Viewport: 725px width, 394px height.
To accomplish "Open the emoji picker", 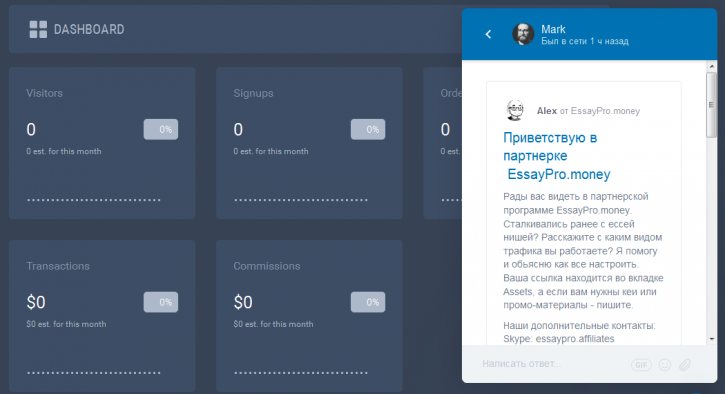I will (665, 365).
